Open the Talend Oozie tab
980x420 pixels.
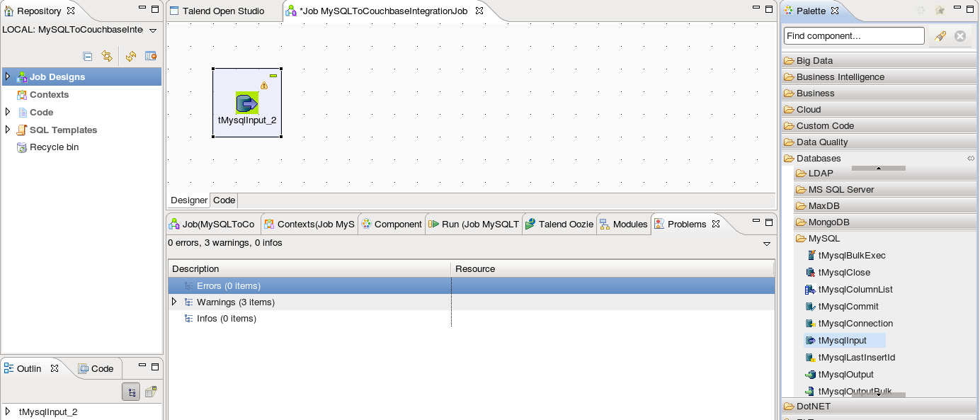pos(559,225)
